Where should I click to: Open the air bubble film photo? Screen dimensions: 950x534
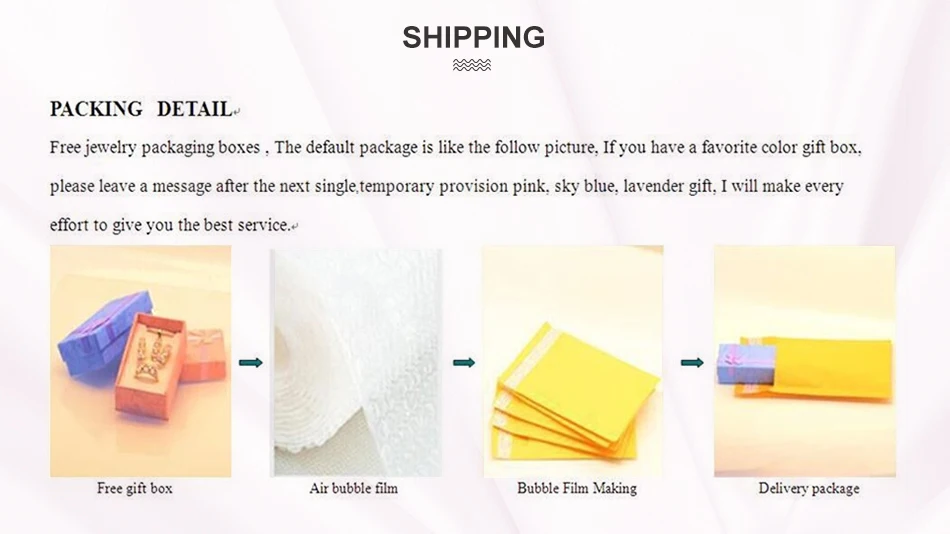point(357,362)
